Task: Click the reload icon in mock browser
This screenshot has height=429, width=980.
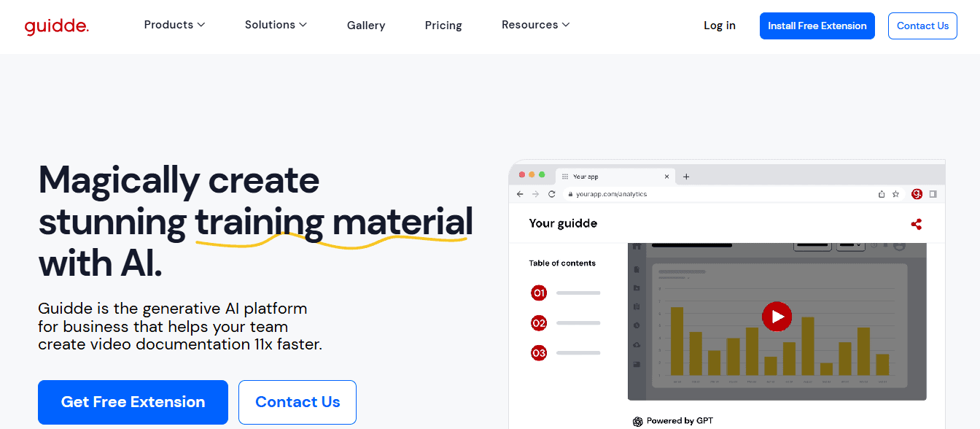Action: coord(551,194)
